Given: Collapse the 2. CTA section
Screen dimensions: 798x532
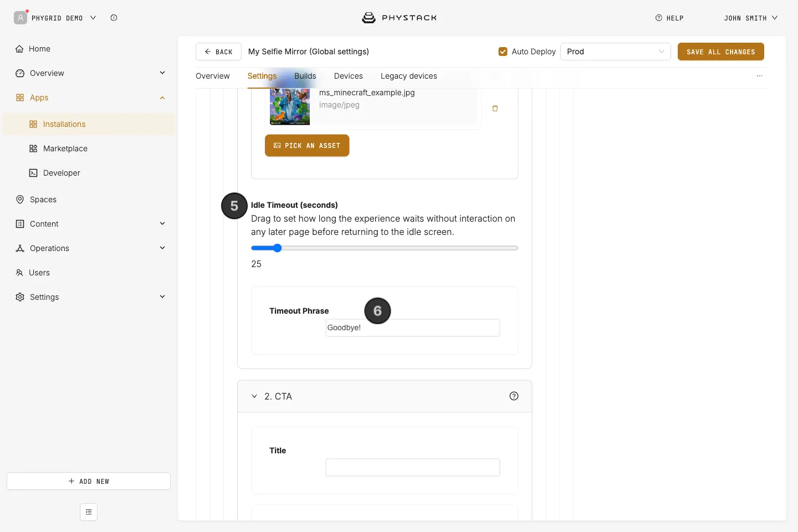Looking at the screenshot, I should [x=254, y=396].
